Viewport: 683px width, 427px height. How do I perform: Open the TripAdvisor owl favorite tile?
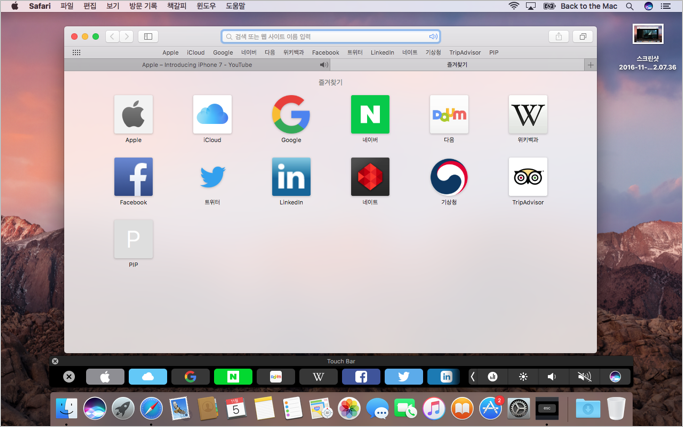click(x=527, y=177)
